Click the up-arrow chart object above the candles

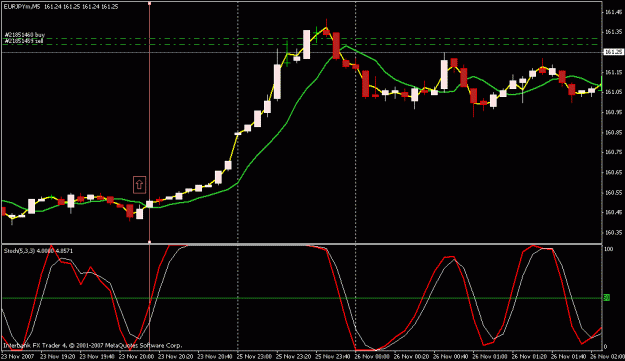tap(139, 185)
